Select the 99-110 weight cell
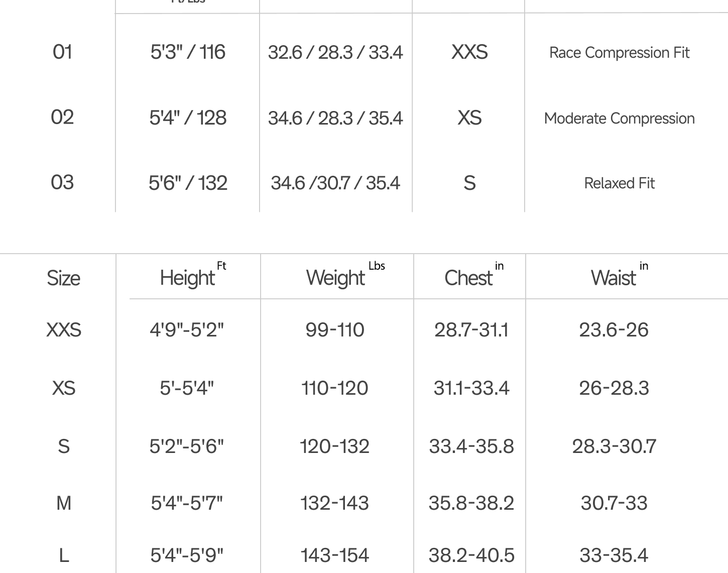 [x=335, y=330]
